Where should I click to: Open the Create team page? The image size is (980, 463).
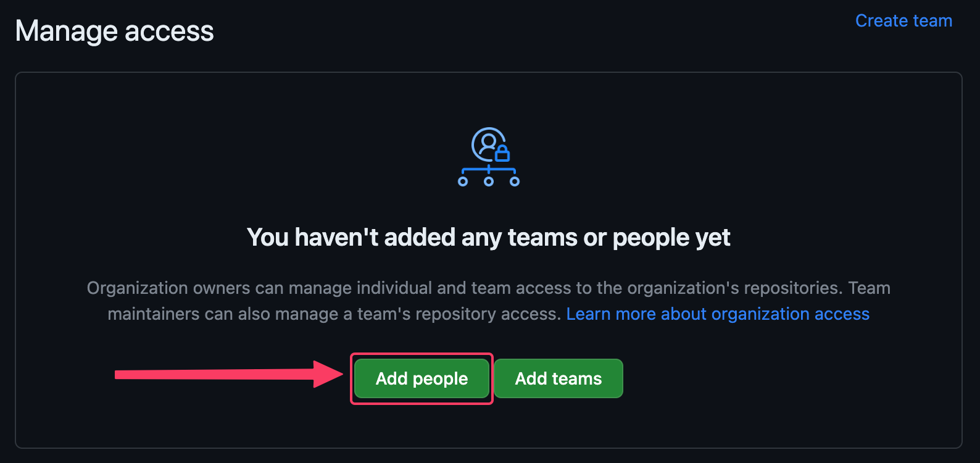click(903, 20)
